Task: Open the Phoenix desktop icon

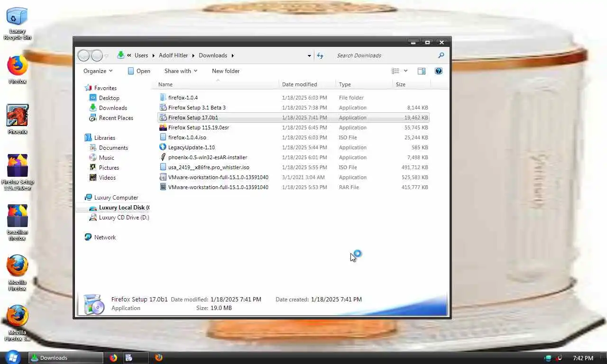Action: 17,119
